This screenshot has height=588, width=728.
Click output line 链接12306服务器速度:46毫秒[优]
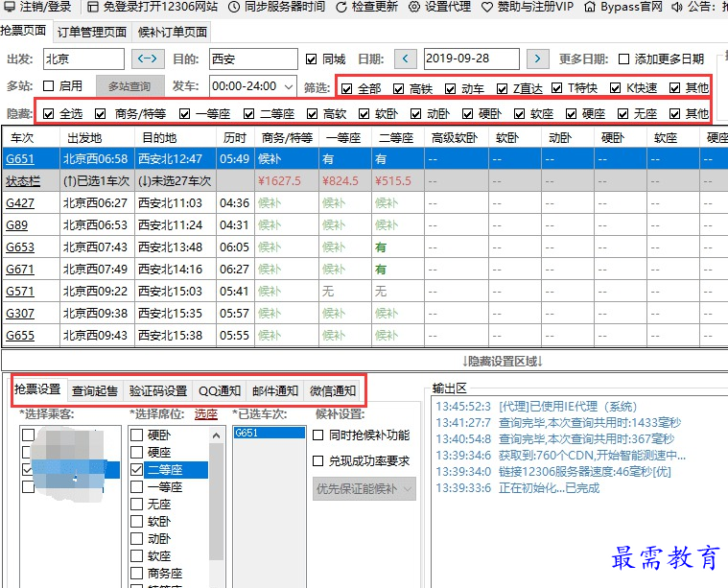click(584, 472)
